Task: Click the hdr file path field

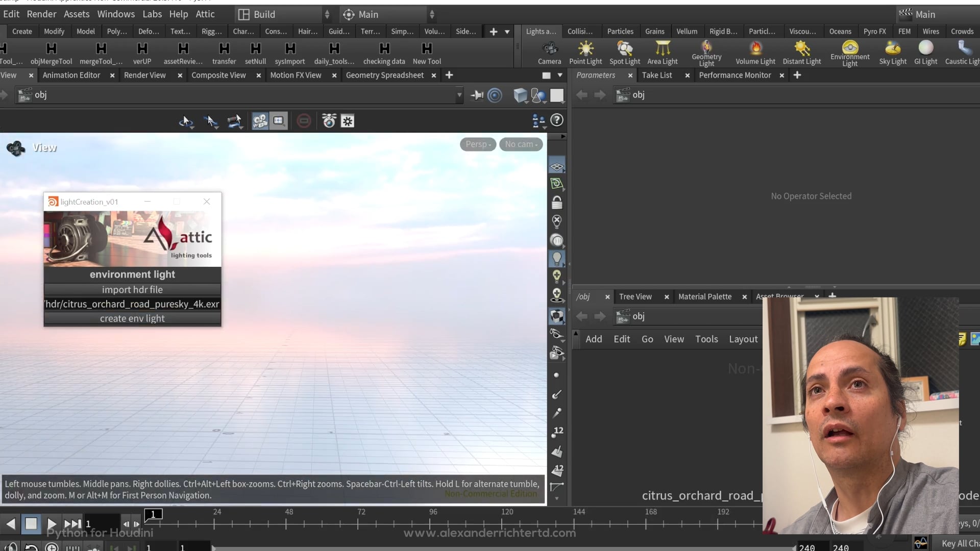Action: click(x=132, y=304)
